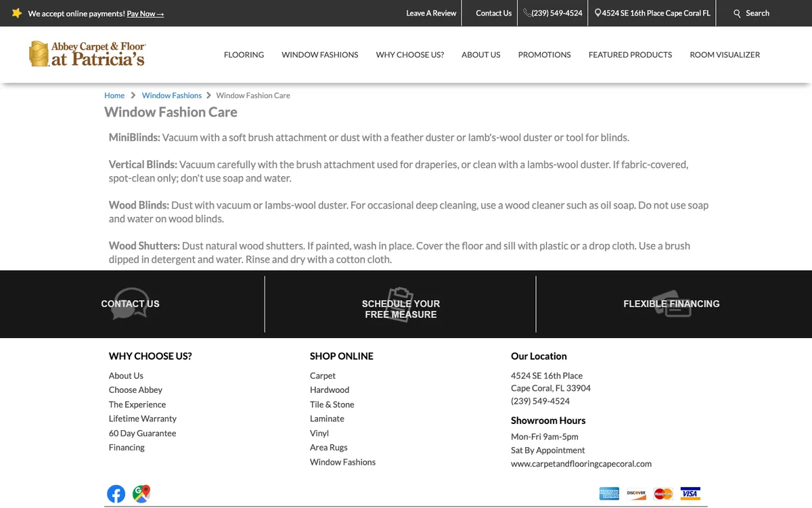The image size is (812, 508).
Task: Click the search magnifier icon
Action: [738, 14]
